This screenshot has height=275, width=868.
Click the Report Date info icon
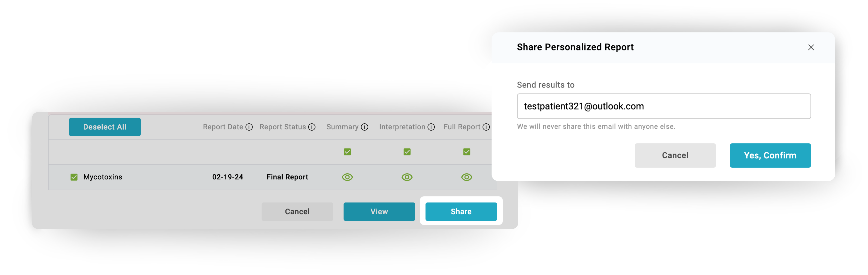click(249, 127)
